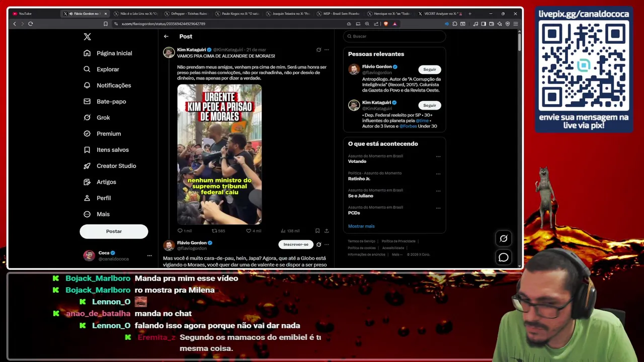Follow Flávio Gordon via Seguir button
Image resolution: width=644 pixels, height=362 pixels.
click(430, 69)
